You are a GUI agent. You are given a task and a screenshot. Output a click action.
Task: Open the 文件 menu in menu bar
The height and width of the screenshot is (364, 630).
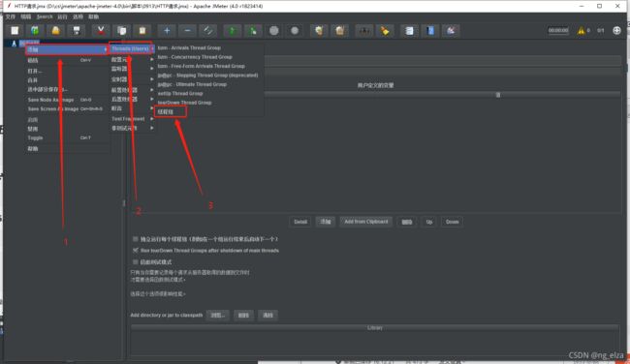[x=11, y=16]
